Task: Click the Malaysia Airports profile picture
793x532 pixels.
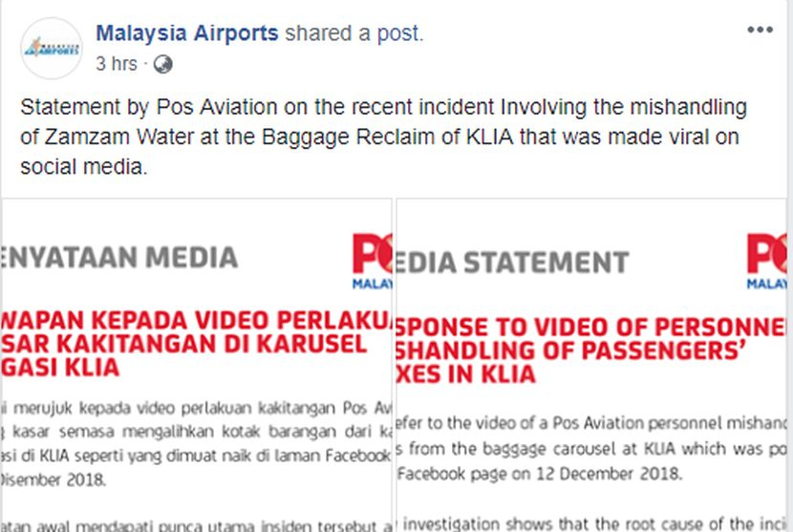Action: pos(52,49)
